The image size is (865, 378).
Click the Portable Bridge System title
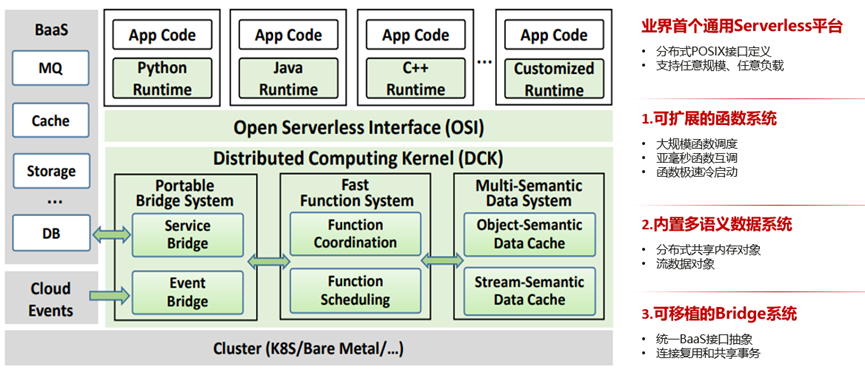click(186, 193)
